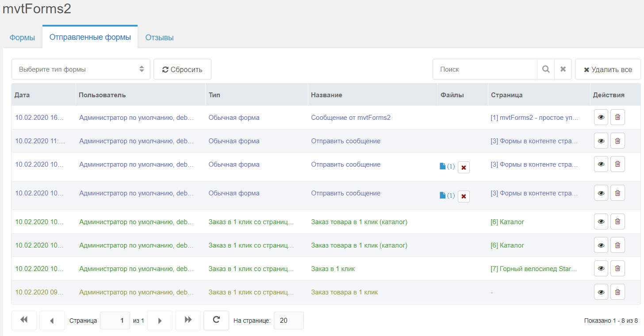
Task: Open the file attachment in the fourth row
Action: 447,195
